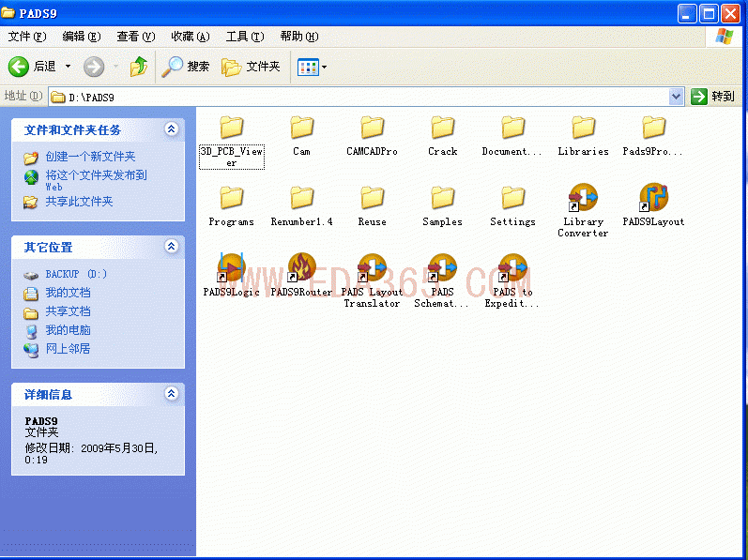This screenshot has height=560, width=748.
Task: Click the 转到 Go button
Action: (712, 97)
